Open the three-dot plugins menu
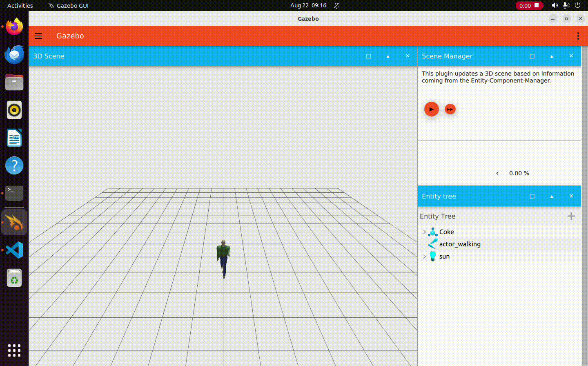The width and height of the screenshot is (588, 366). click(x=578, y=36)
